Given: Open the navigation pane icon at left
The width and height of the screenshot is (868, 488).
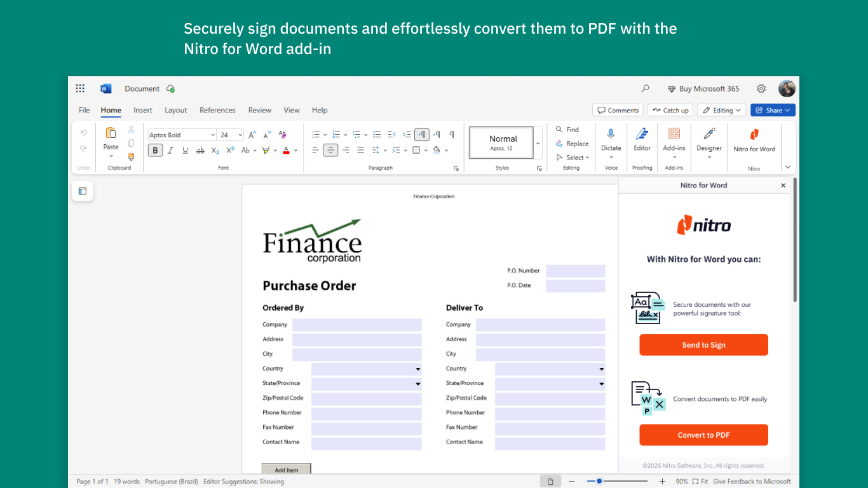Looking at the screenshot, I should click(83, 191).
